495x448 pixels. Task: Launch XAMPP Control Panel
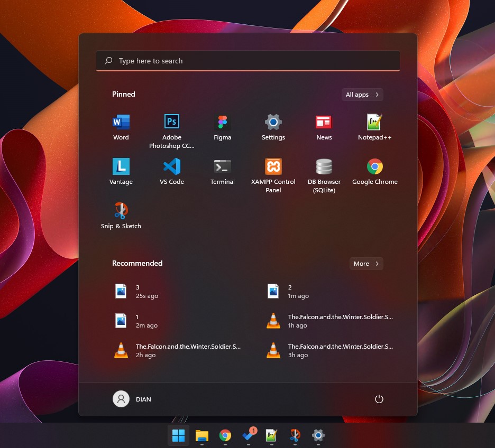click(273, 171)
